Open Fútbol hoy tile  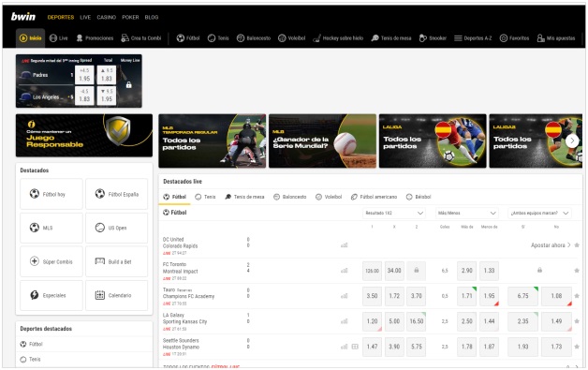(x=51, y=194)
